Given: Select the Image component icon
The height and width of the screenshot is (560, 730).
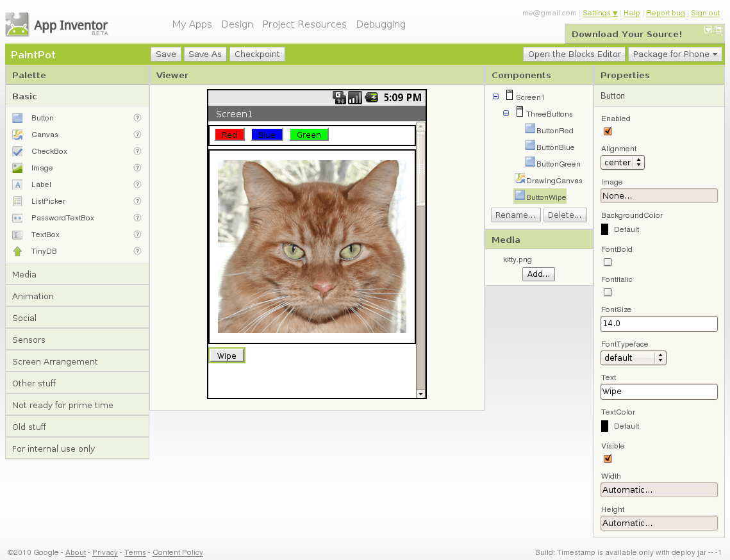Looking at the screenshot, I should point(17,168).
